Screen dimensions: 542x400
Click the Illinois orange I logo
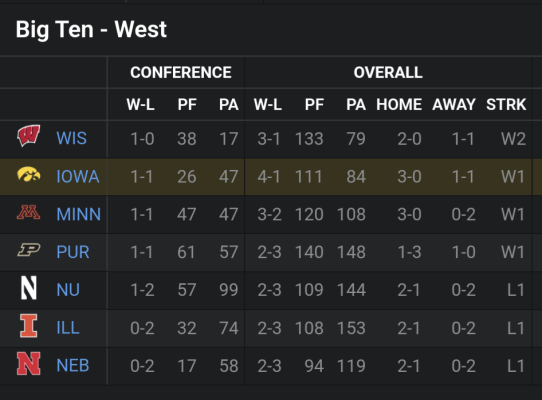29,326
